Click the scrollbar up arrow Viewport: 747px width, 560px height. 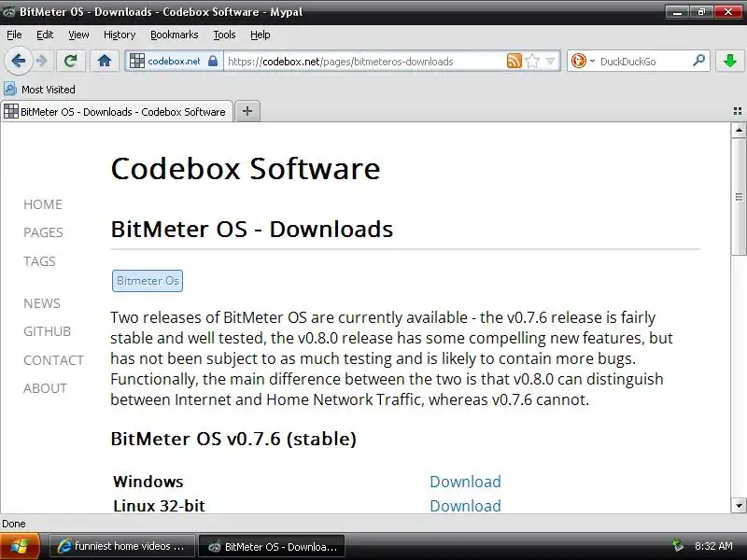coord(739,130)
